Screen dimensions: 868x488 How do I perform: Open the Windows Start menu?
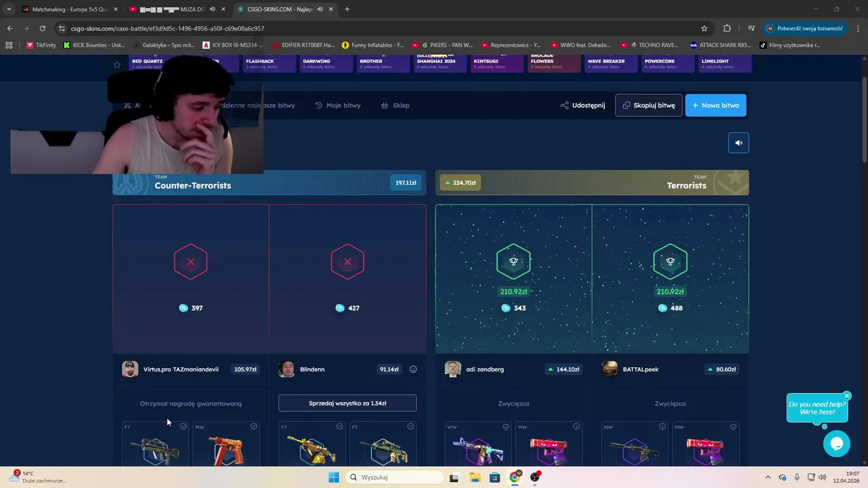[x=334, y=477]
